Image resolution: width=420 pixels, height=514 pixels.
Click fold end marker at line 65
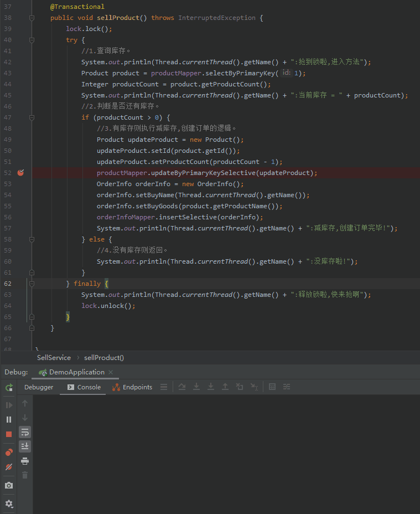coord(32,317)
